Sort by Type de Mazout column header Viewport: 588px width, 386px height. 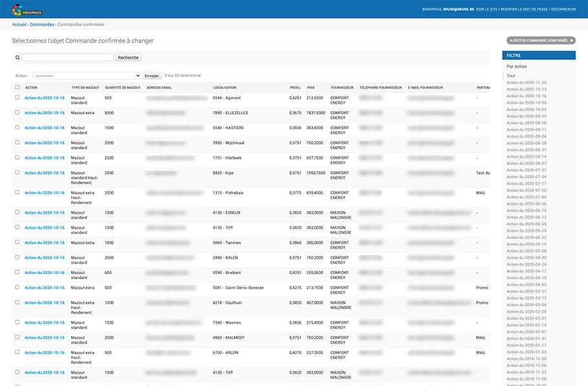[85, 87]
